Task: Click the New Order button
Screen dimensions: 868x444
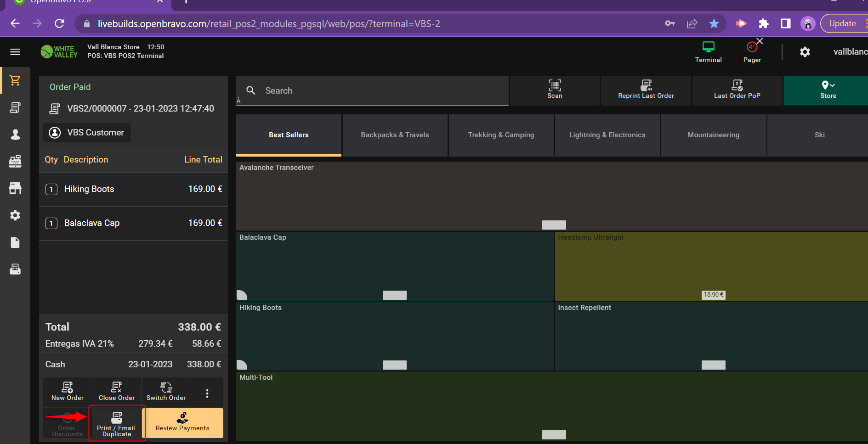Action: tap(68, 392)
